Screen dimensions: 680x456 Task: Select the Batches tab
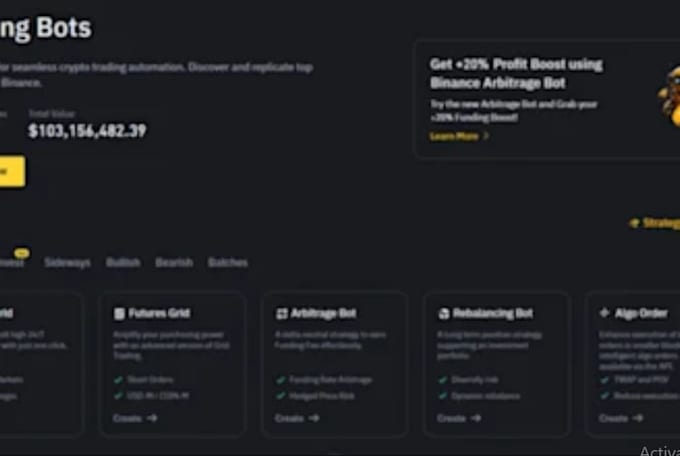(x=228, y=262)
